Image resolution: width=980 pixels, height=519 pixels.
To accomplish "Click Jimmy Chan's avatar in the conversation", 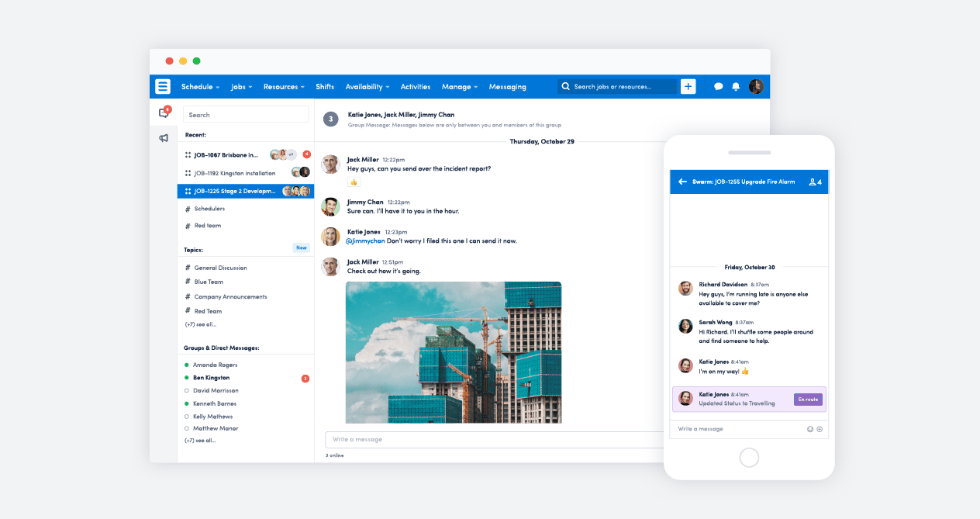I will 331,206.
